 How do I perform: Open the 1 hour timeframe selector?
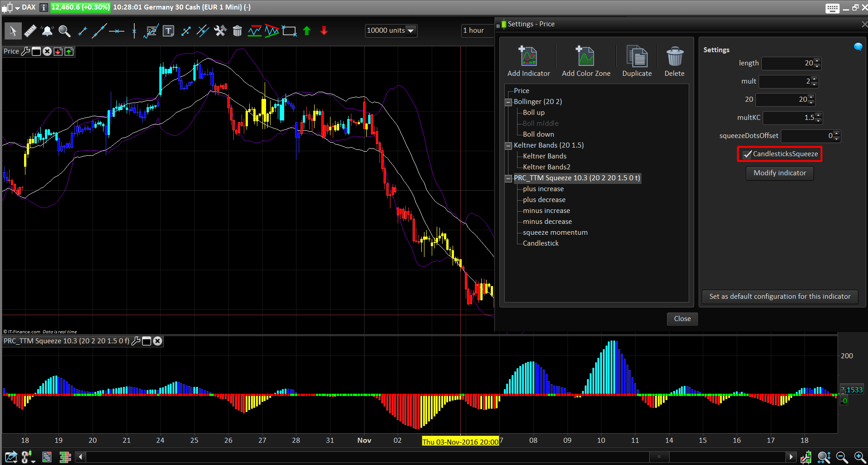click(477, 30)
